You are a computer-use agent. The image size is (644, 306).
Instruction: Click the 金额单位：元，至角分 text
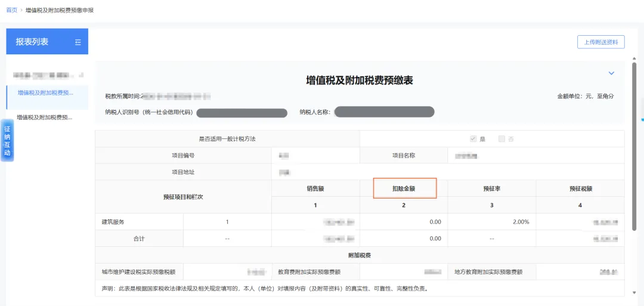(x=586, y=96)
